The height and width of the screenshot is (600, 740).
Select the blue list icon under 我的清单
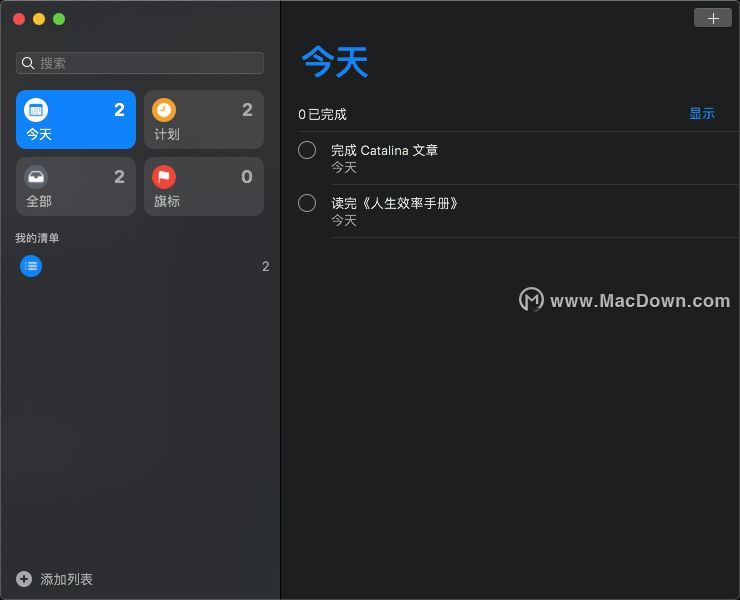pos(31,266)
